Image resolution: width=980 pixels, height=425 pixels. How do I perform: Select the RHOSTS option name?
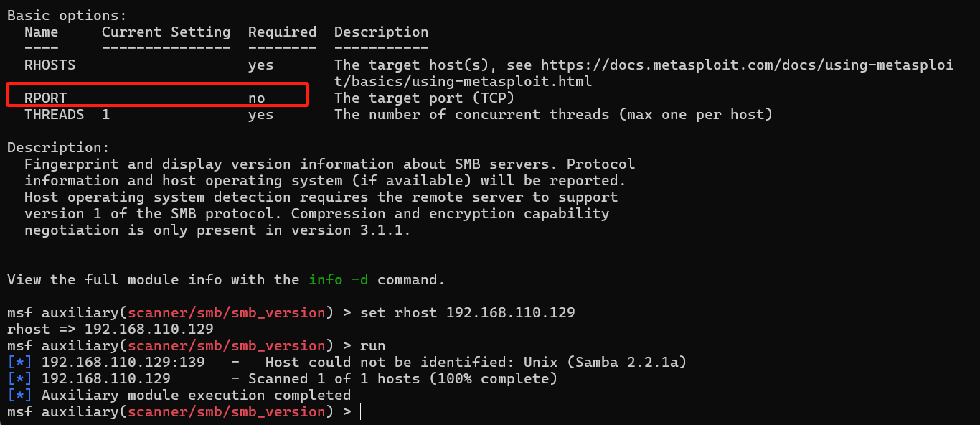point(50,65)
